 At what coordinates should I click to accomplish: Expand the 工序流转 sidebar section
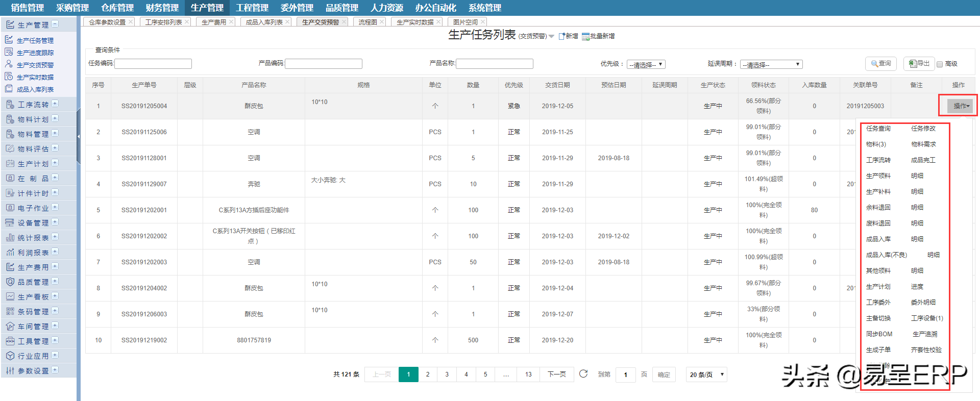(55, 104)
